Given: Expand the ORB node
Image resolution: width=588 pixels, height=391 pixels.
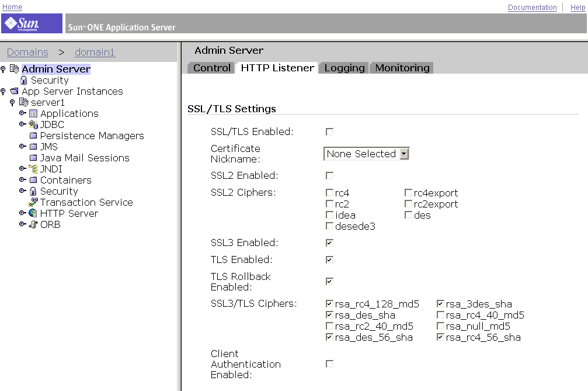Looking at the screenshot, I should click(23, 224).
